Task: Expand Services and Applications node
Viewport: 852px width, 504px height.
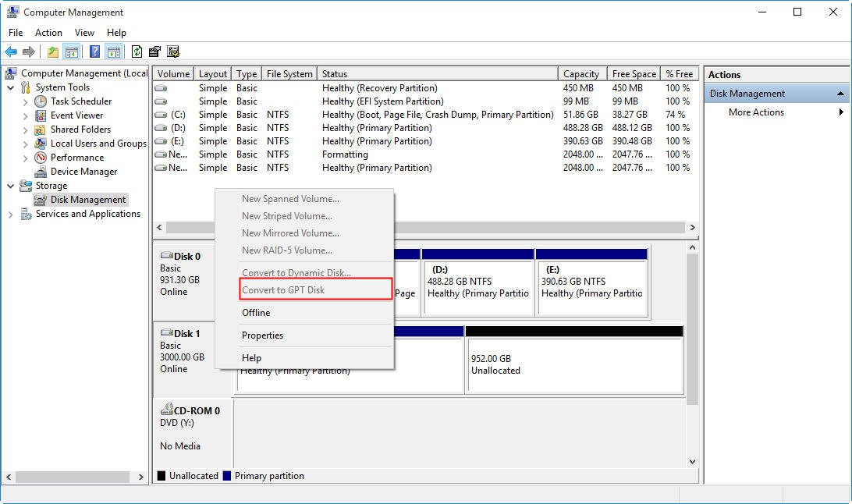Action: coord(10,215)
